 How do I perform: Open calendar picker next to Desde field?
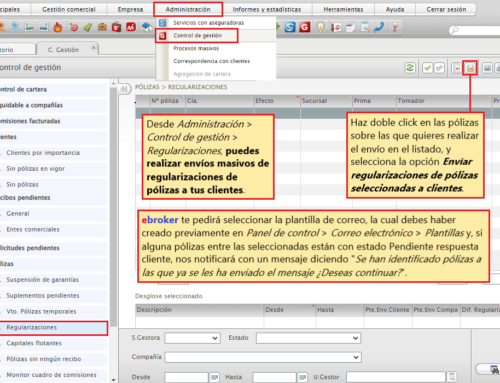click(x=214, y=377)
